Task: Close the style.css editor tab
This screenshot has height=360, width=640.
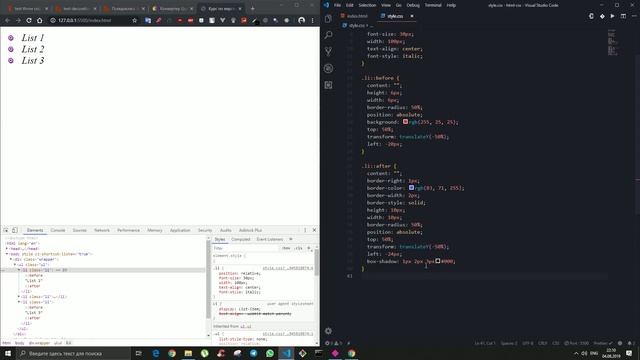Action: click(x=412, y=16)
